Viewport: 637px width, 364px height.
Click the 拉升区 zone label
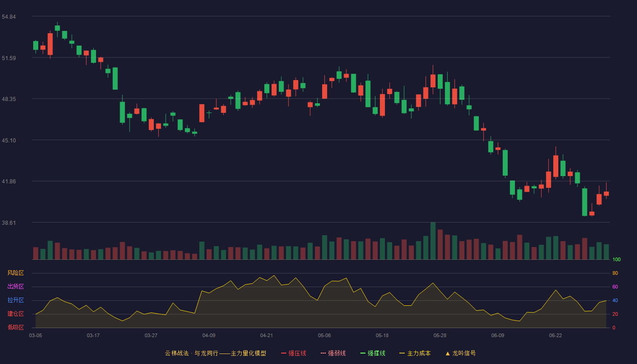pos(16,300)
